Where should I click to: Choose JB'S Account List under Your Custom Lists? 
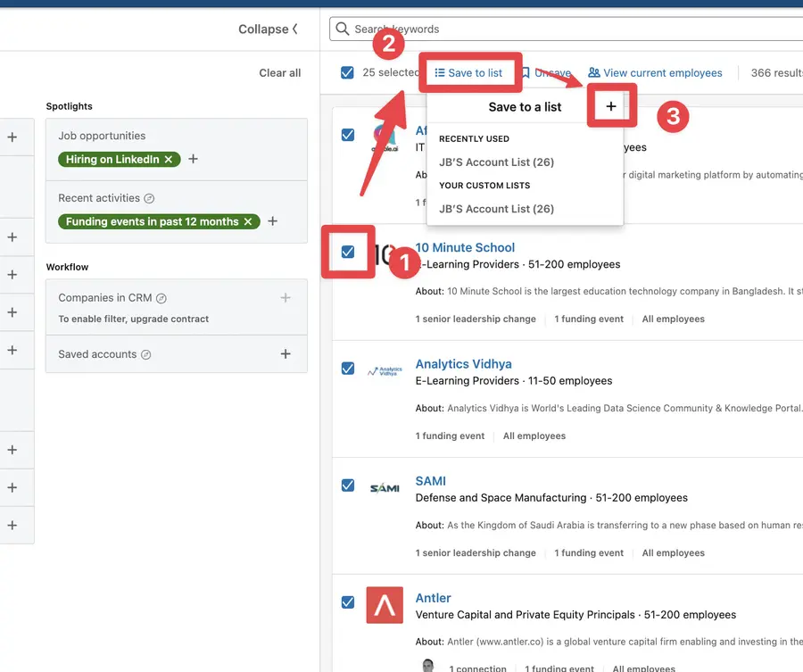click(x=497, y=208)
